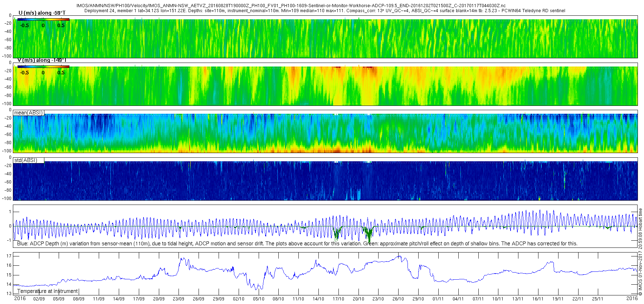Select the "Deployment 24, member 1" subtitle line

[325, 11]
